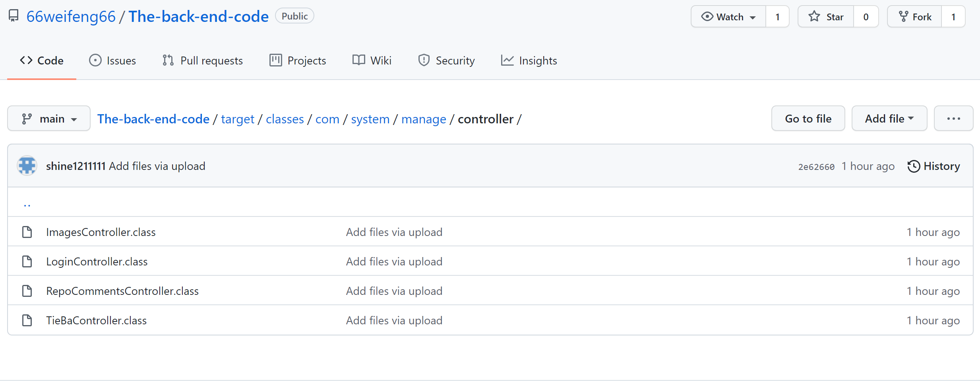Image resolution: width=980 pixels, height=382 pixels.
Task: Click the timestamp in RepoCommentsController.class row
Action: click(x=934, y=291)
